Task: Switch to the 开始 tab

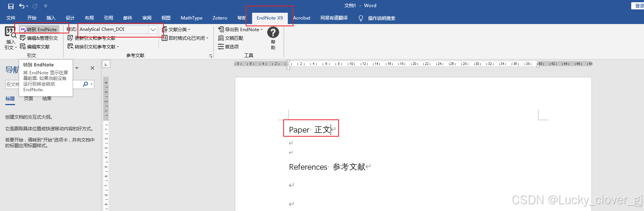Action: coord(32,18)
